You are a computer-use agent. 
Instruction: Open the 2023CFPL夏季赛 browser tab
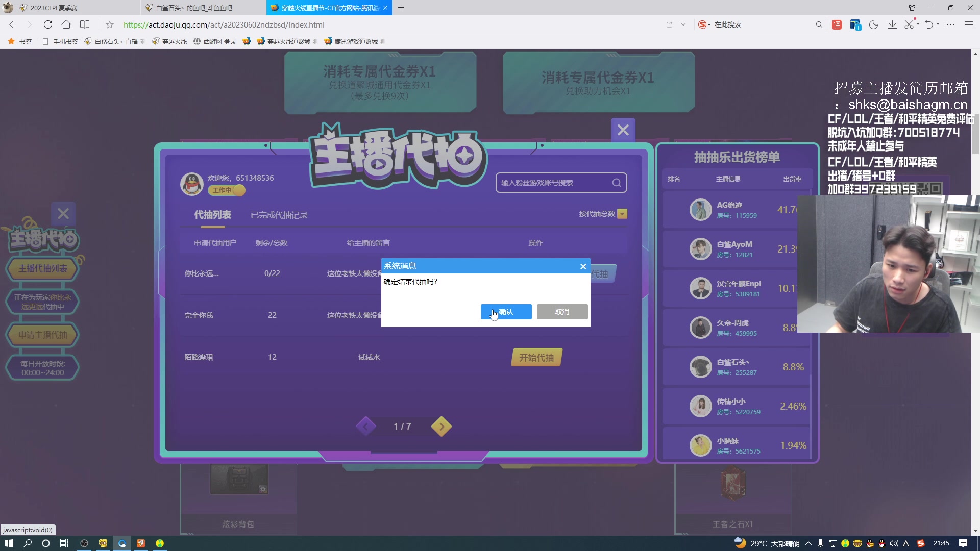54,8
